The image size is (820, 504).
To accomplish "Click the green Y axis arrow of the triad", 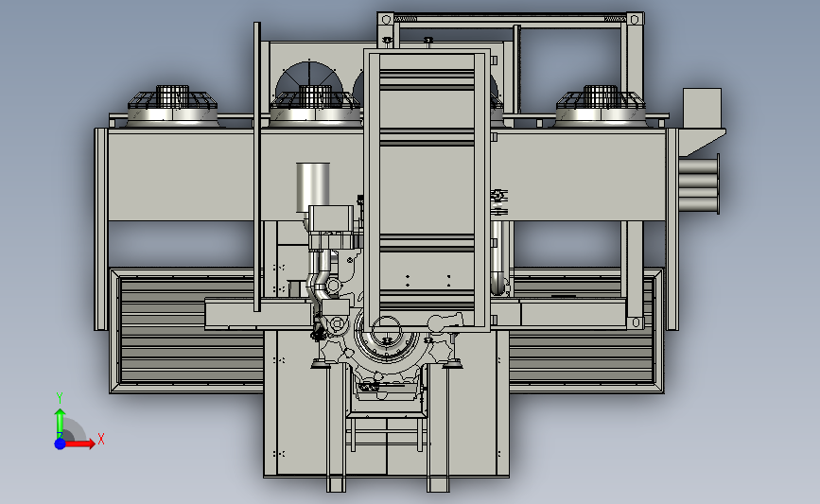I will (60, 425).
